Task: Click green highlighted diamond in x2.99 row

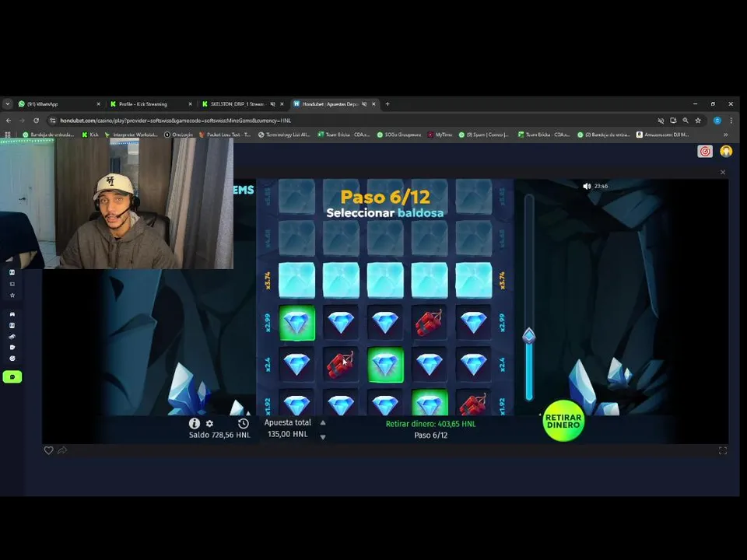Action: (x=296, y=323)
